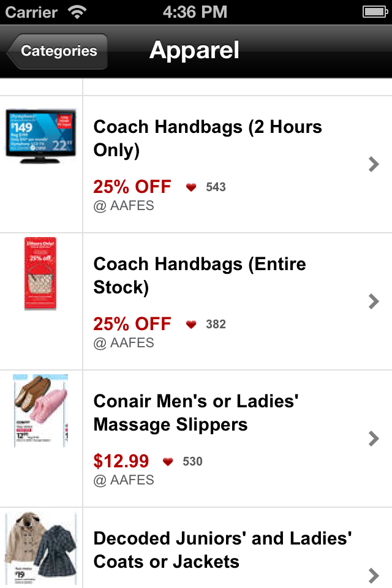Tap the coats and jackets thumbnail

[x=40, y=548]
